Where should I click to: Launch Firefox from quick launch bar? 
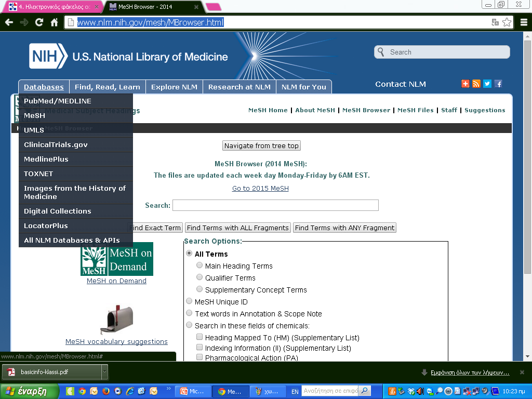[106, 391]
